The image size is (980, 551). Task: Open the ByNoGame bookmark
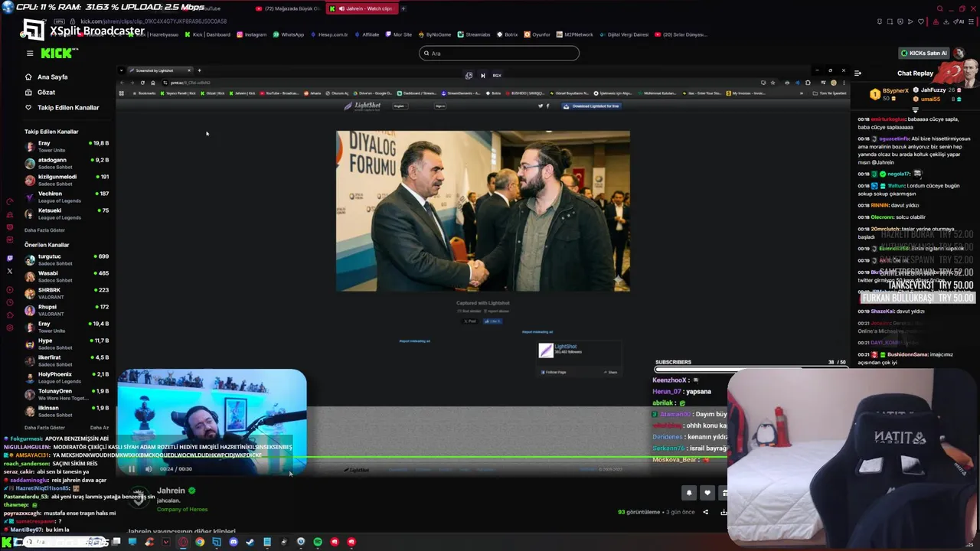click(434, 34)
